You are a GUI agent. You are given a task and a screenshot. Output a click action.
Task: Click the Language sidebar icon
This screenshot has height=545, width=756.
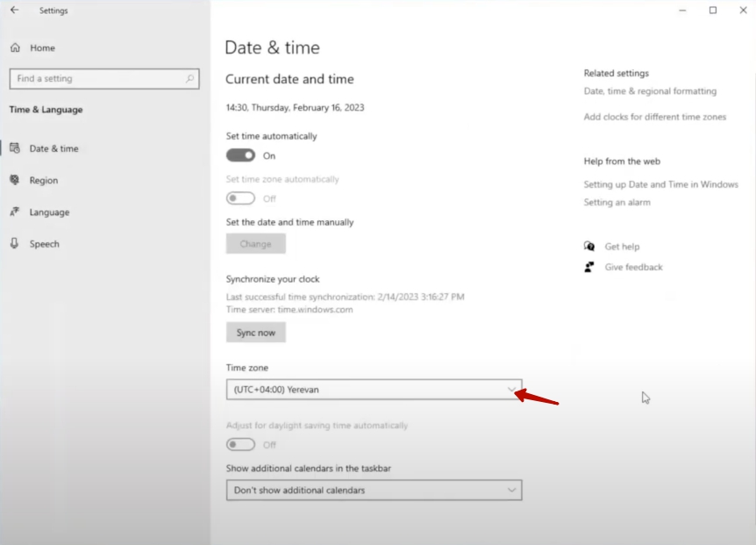[15, 212]
